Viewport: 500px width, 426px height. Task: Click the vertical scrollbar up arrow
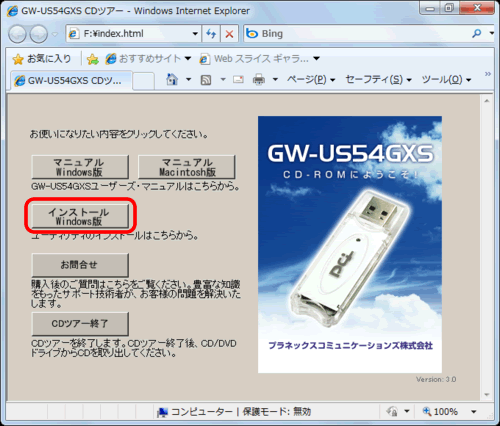[x=487, y=101]
